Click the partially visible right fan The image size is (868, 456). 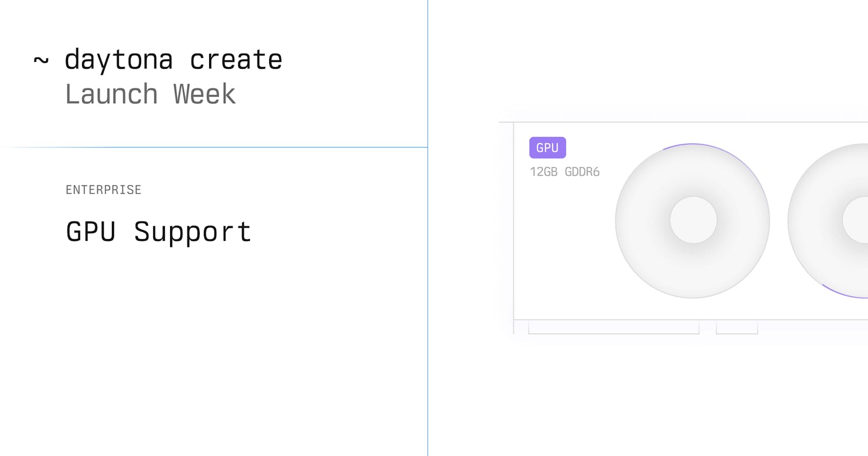[x=828, y=220]
